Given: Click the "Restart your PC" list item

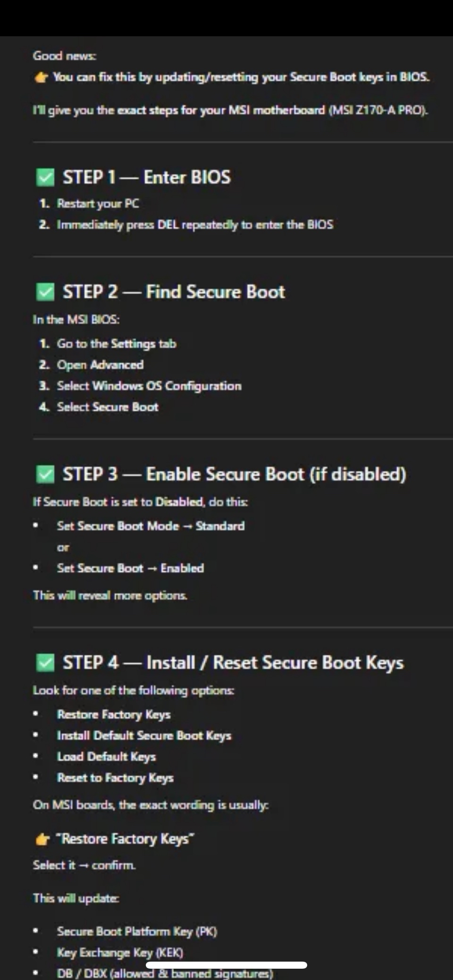Looking at the screenshot, I should pos(98,204).
